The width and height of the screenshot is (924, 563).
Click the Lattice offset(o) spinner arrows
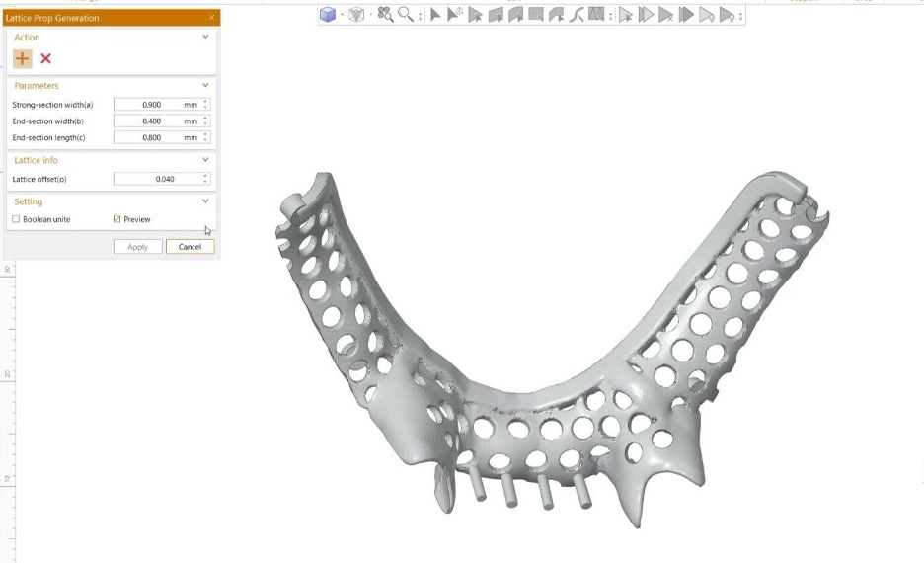coord(205,179)
